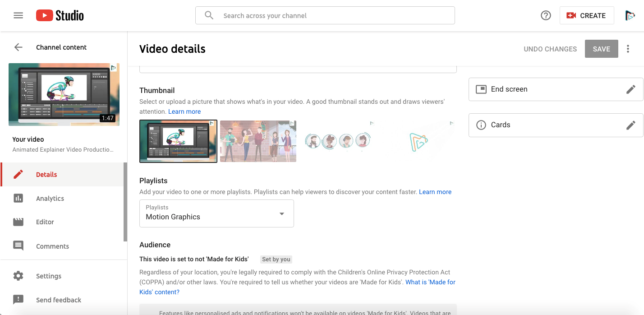This screenshot has width=644, height=315.
Task: Select the four avatar faces thumbnail option
Action: (x=338, y=141)
